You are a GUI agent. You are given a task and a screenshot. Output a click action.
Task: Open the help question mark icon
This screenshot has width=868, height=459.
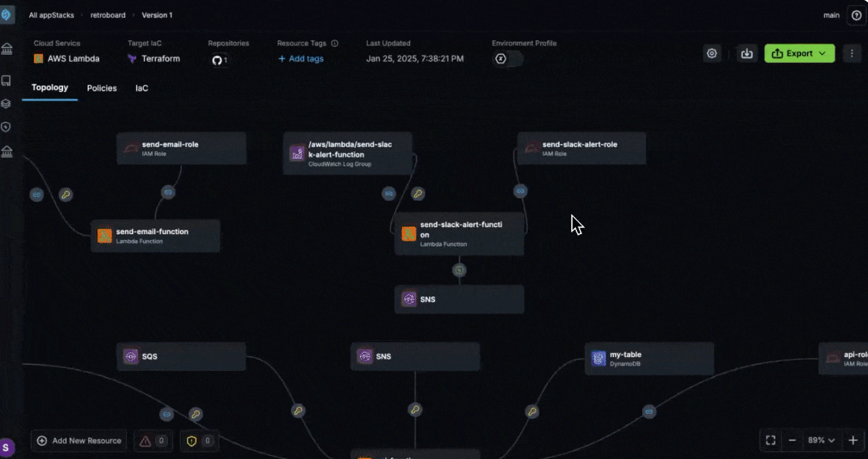click(x=856, y=16)
